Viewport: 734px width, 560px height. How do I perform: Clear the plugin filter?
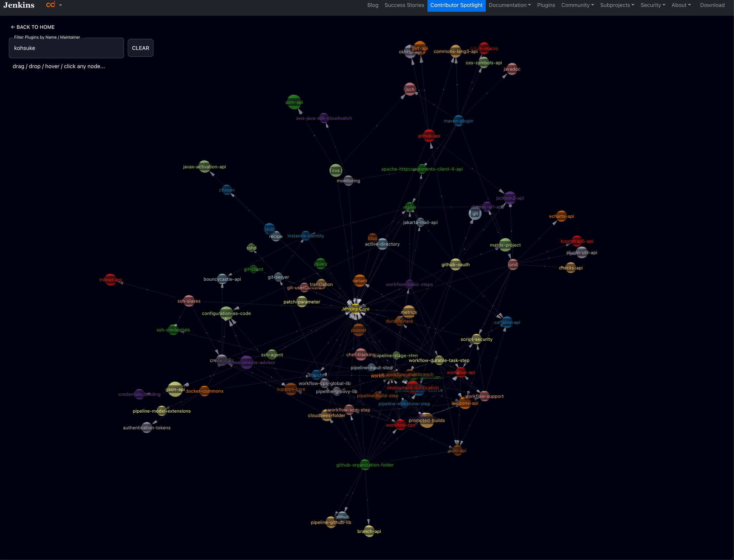click(140, 48)
